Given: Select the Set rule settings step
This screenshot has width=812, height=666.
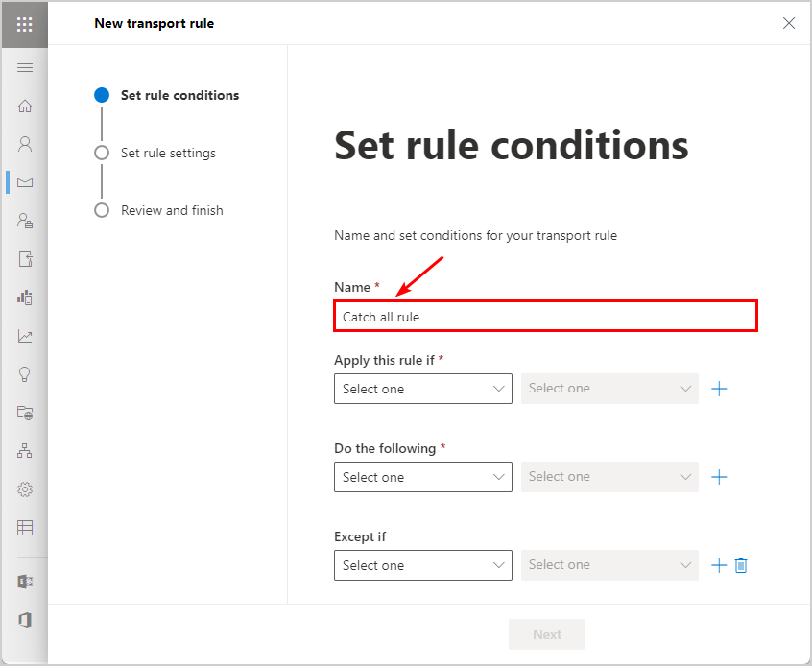Looking at the screenshot, I should tap(168, 153).
